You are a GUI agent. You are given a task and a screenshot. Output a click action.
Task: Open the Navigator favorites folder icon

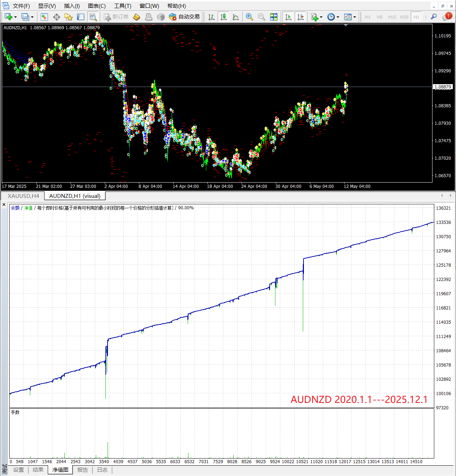pyautogui.click(x=68, y=17)
